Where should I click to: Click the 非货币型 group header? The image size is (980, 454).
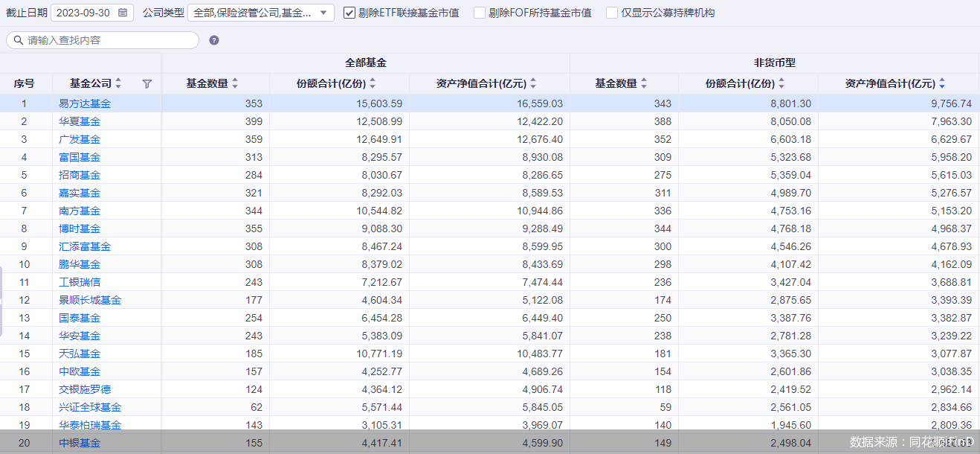tap(774, 63)
